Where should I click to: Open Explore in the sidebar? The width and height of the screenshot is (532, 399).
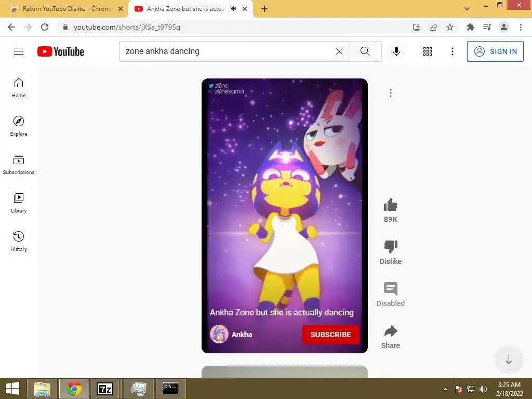pos(19,126)
